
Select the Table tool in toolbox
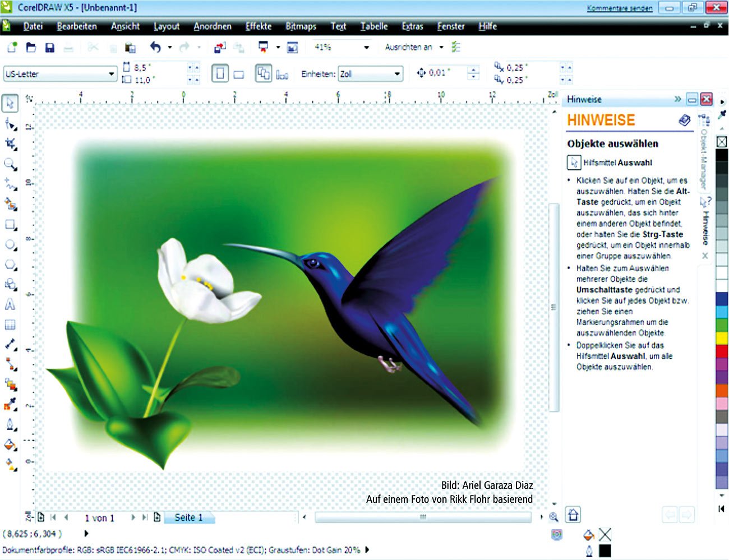[10, 325]
